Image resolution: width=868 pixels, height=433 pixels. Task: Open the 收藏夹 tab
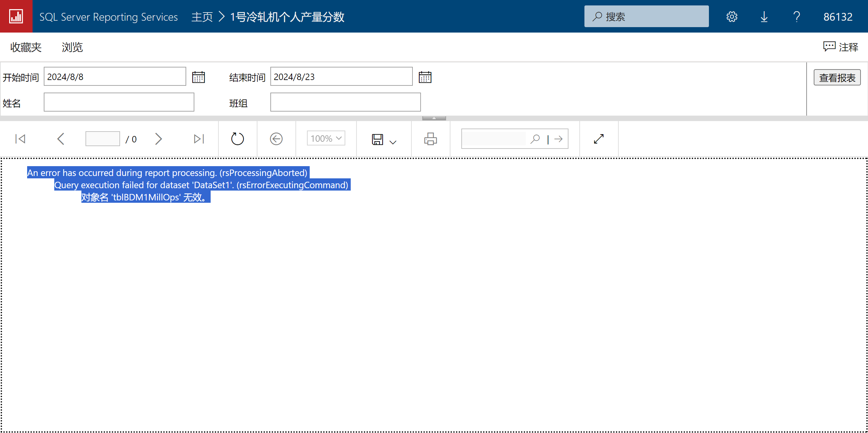coord(26,47)
